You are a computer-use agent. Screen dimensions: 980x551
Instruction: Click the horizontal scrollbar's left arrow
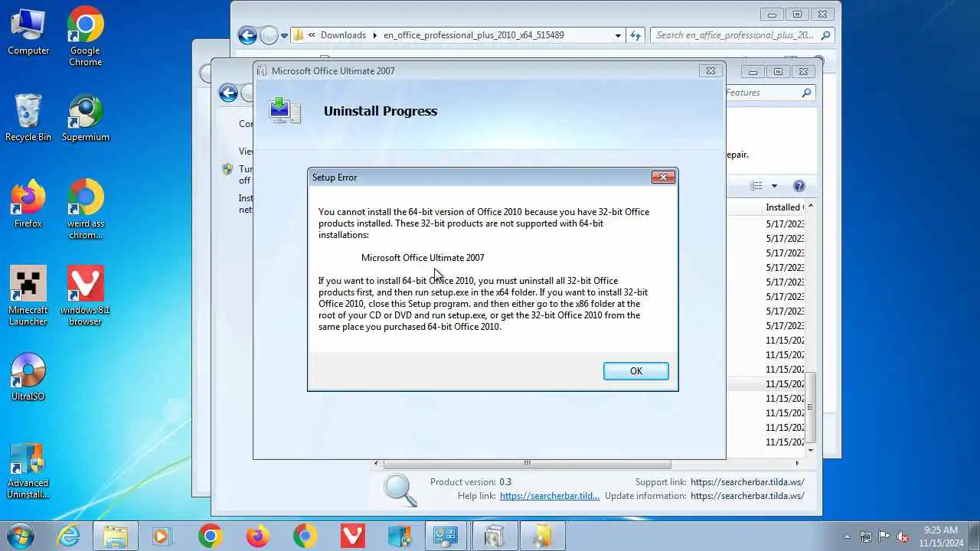point(376,463)
